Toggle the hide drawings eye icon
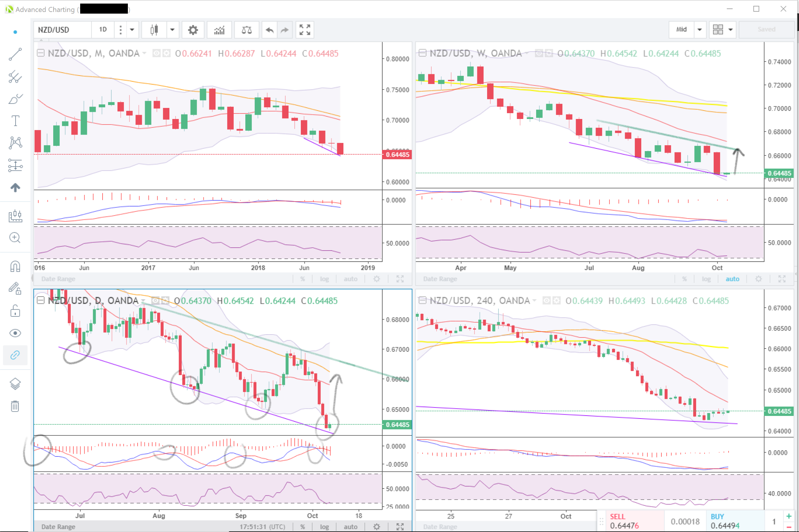The image size is (799, 532). (15, 333)
